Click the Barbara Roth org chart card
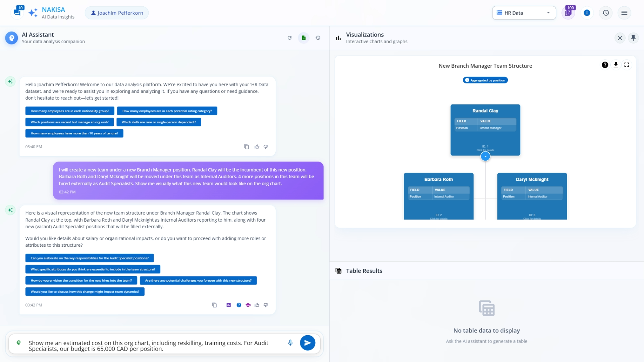The width and height of the screenshot is (644, 362). (438, 196)
